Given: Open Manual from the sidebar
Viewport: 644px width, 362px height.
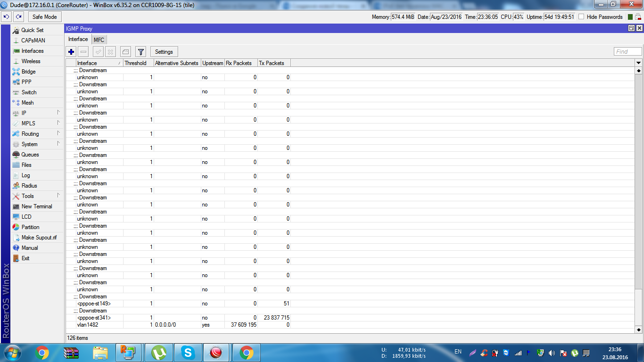Looking at the screenshot, I should [37, 248].
